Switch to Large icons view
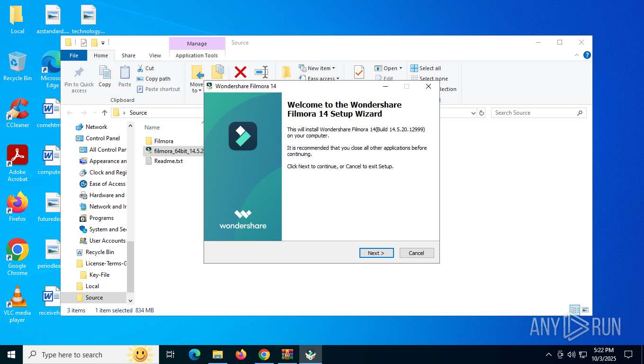644x364 pixels. coord(586,310)
